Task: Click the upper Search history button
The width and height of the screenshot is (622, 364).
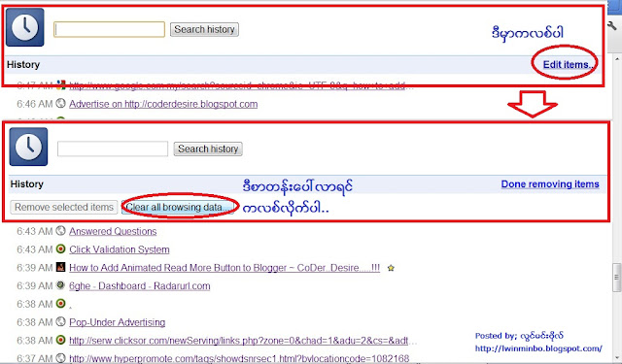Action: (204, 29)
